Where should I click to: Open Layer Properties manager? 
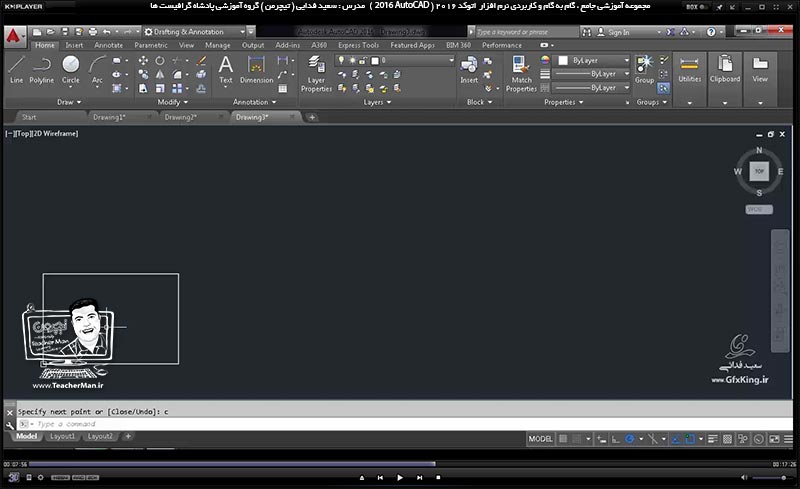[x=316, y=74]
